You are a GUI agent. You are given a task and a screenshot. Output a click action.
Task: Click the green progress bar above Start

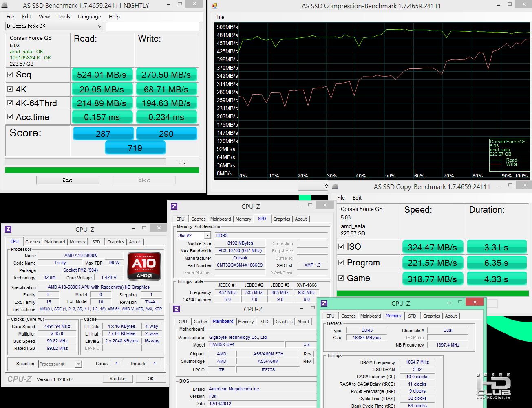102,170
